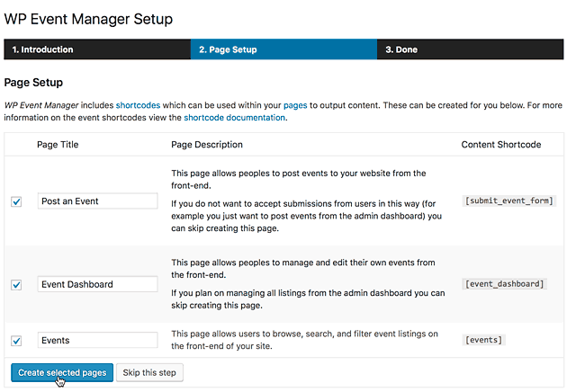
Task: Click the Content Shortcode column header
Action: (501, 145)
